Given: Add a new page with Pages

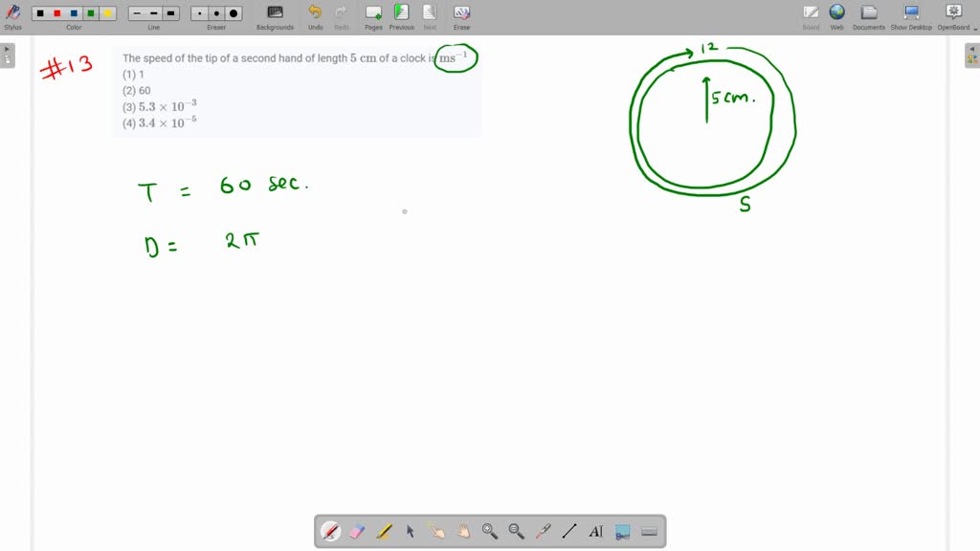Looking at the screenshot, I should pos(373,17).
